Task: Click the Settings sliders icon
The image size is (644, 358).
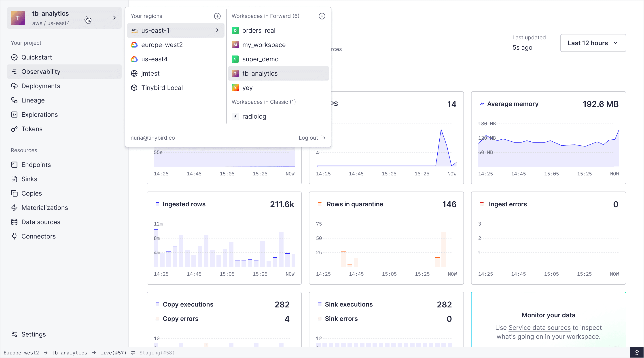Action: click(14, 334)
